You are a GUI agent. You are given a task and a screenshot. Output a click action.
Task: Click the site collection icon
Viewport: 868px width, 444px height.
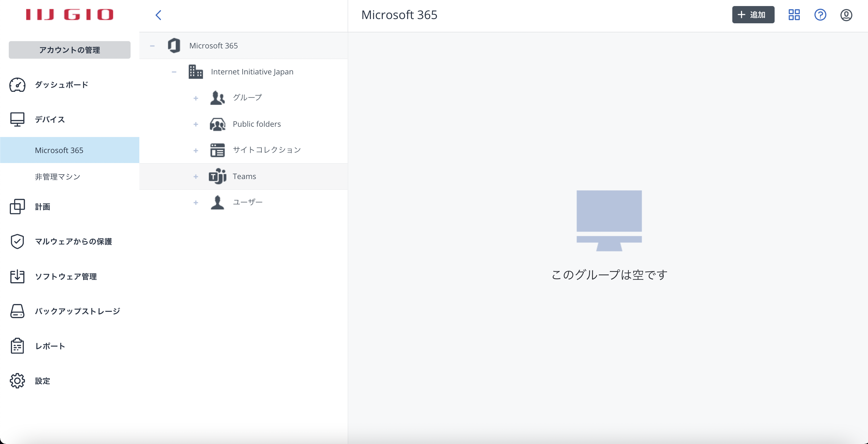(217, 150)
